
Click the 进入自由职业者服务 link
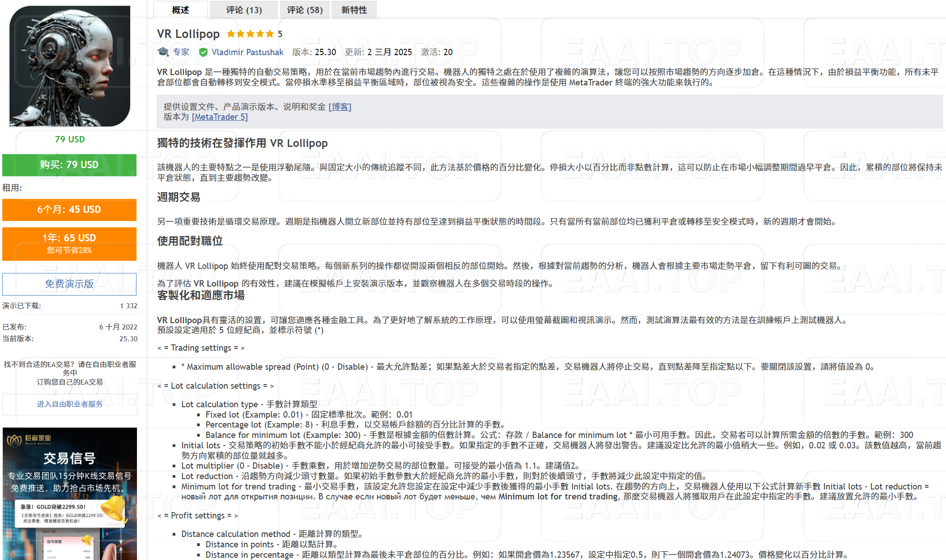pos(69,404)
